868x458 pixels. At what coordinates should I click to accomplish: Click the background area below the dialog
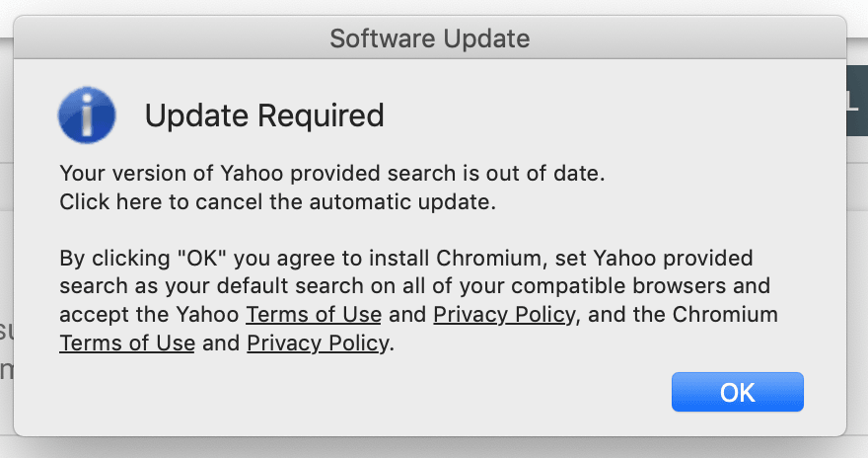(434, 448)
